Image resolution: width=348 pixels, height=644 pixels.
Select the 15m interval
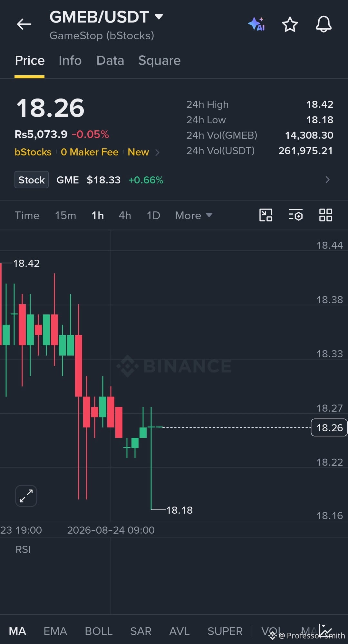(65, 215)
